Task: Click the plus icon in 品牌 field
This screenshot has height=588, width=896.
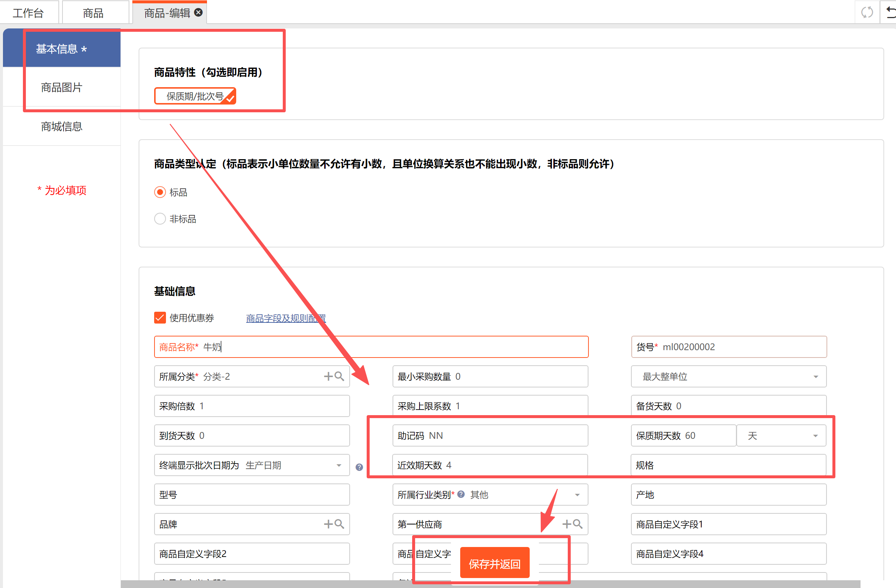Action: [328, 524]
